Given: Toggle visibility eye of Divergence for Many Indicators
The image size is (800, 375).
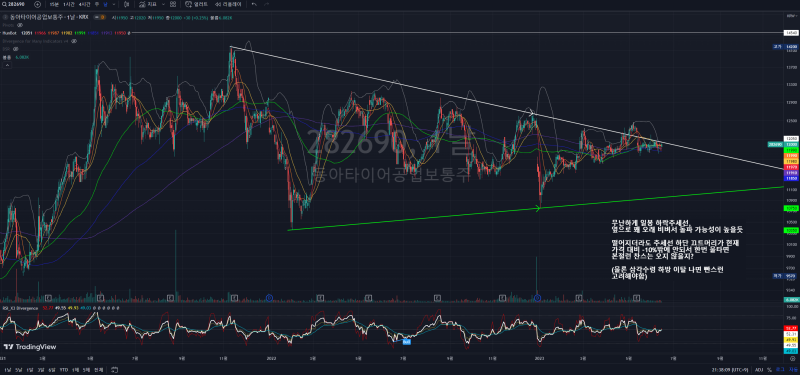Looking at the screenshot, I should coord(73,41).
